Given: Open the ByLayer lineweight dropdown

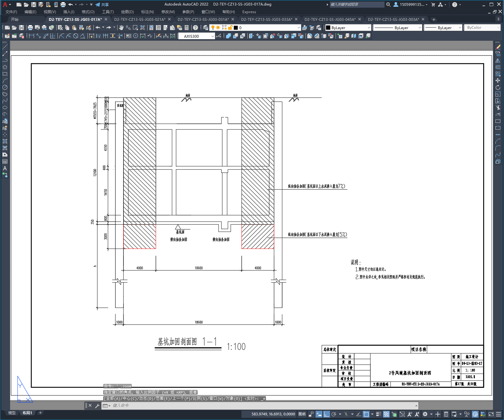Looking at the screenshot, I should 460,28.
